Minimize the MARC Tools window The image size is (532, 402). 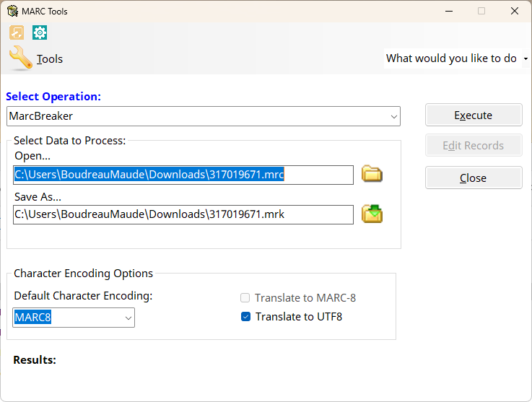(448, 11)
